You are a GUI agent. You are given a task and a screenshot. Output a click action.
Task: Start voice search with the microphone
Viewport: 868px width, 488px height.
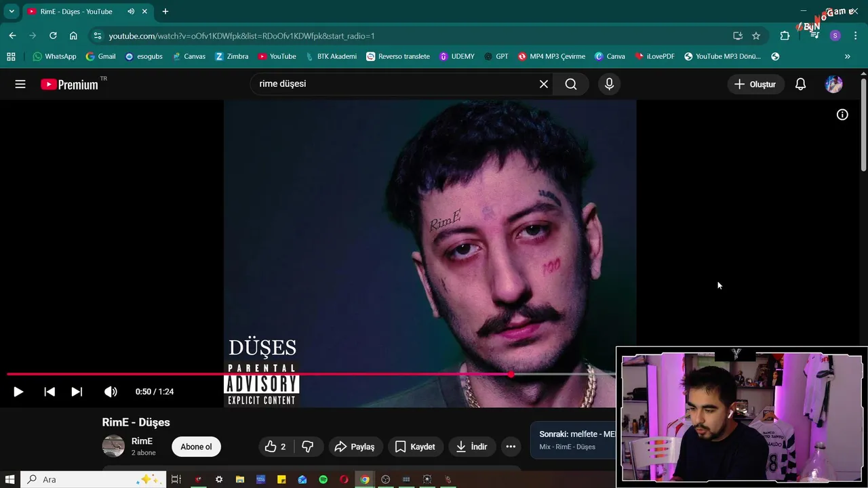pyautogui.click(x=609, y=84)
